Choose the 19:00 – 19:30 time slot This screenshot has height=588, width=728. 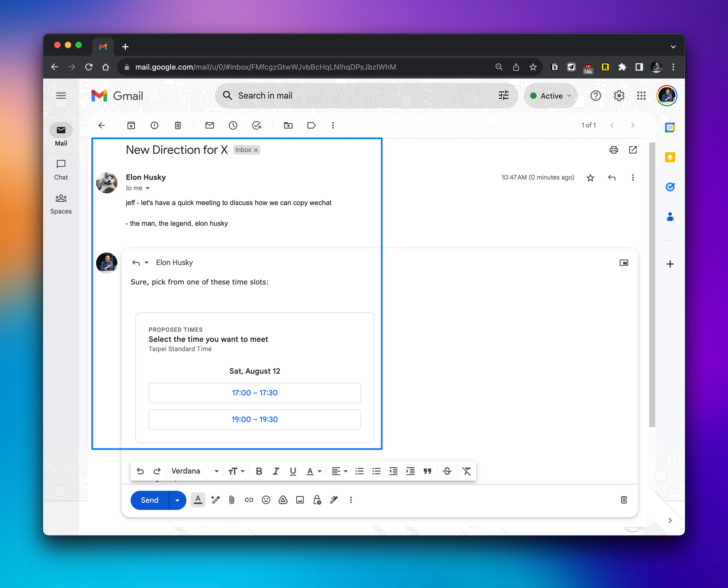[x=255, y=419]
